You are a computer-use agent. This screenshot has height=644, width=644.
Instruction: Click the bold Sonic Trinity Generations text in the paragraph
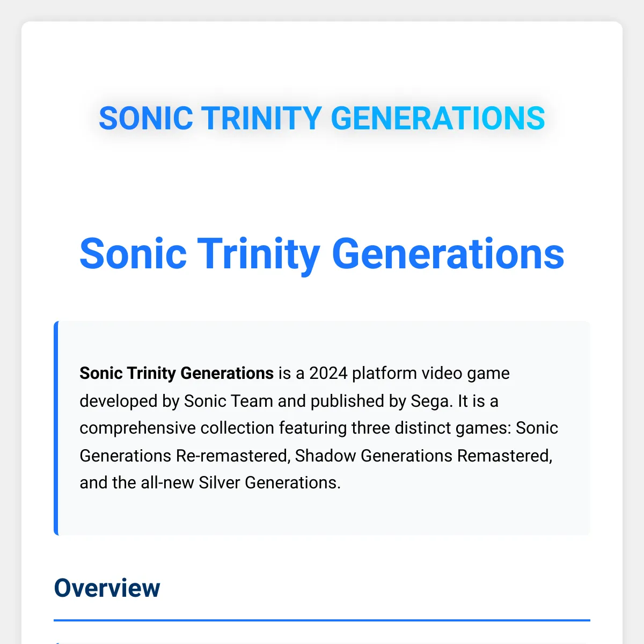coord(177,373)
